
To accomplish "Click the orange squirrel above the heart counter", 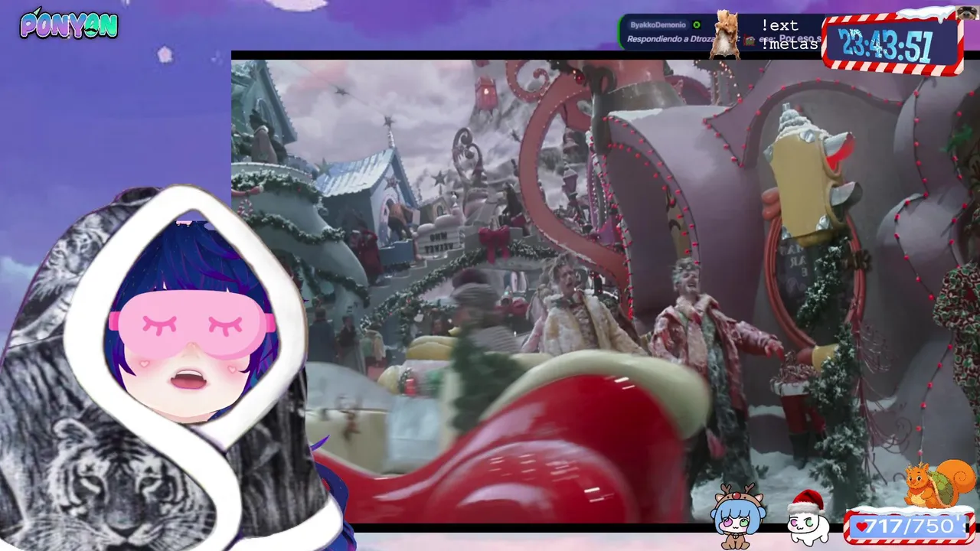I will [x=939, y=484].
